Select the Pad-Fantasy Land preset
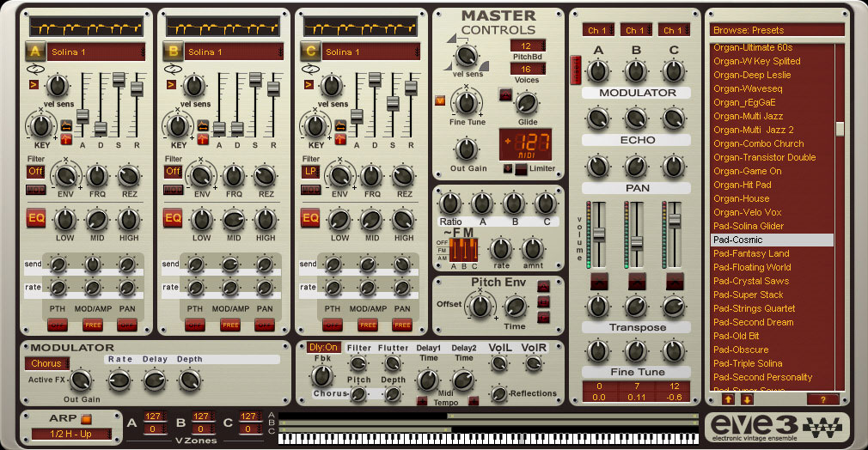This screenshot has height=450, width=868. pos(772,253)
